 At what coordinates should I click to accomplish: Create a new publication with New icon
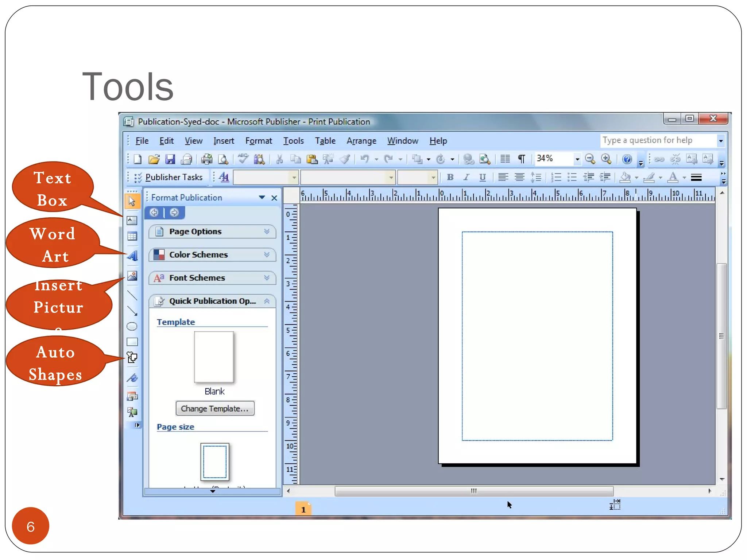pos(138,159)
